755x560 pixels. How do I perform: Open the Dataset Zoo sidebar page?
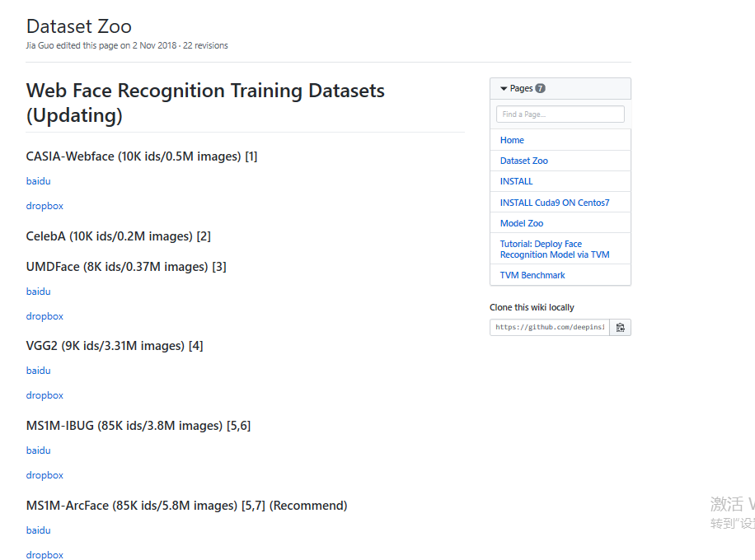523,161
